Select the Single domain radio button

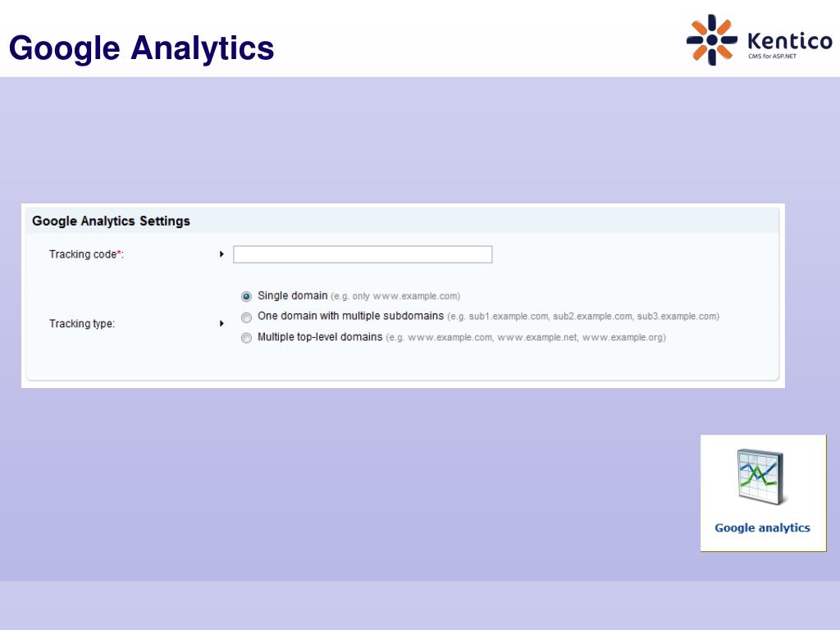(x=246, y=296)
